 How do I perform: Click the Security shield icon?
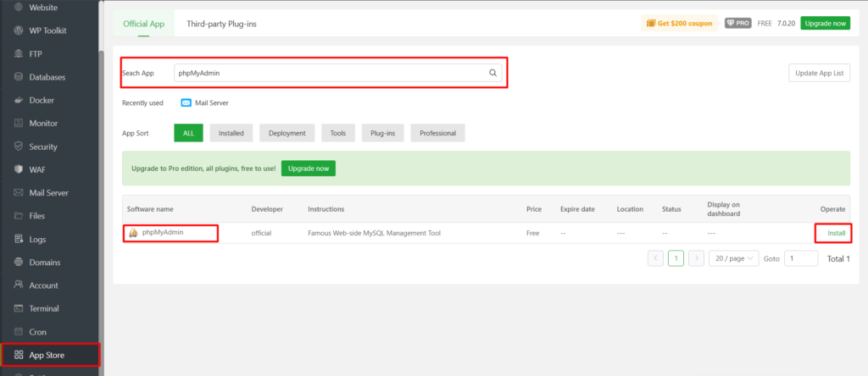pyautogui.click(x=19, y=147)
